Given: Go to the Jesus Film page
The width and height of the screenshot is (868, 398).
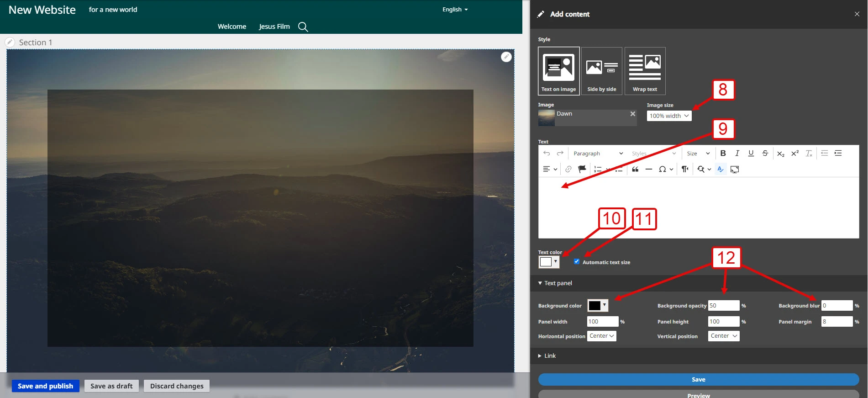Looking at the screenshot, I should 274,27.
